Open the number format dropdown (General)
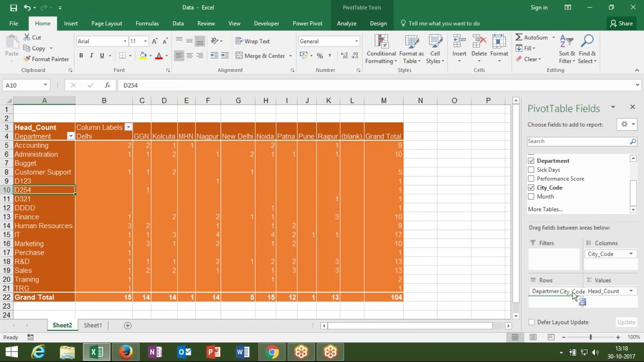Screen dimensions: 644x362 pyautogui.click(x=356, y=41)
